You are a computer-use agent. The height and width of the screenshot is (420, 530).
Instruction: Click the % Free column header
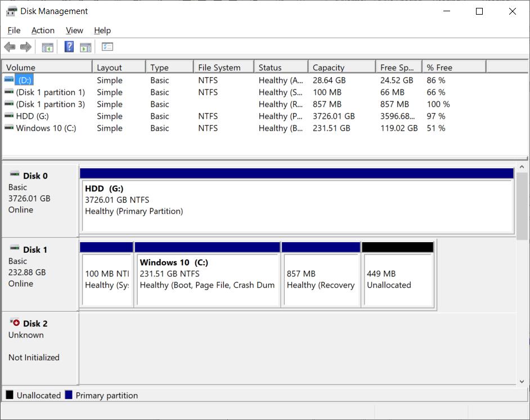444,66
